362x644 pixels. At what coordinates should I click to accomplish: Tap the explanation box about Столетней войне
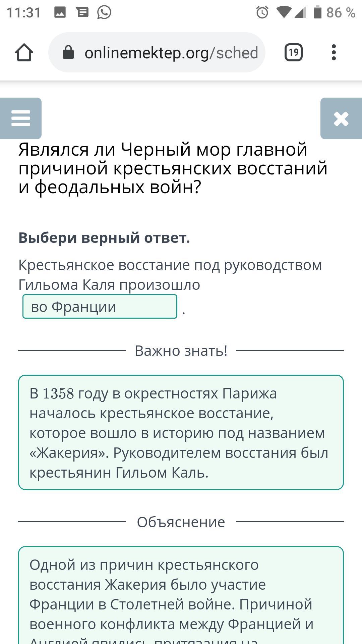(181, 595)
